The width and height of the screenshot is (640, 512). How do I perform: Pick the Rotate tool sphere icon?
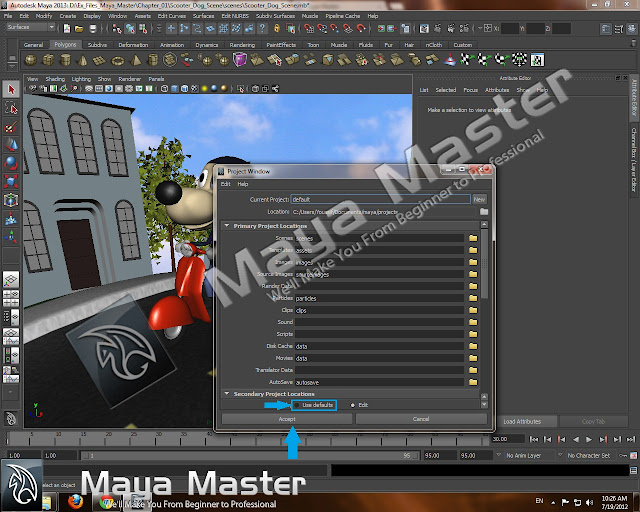11,163
